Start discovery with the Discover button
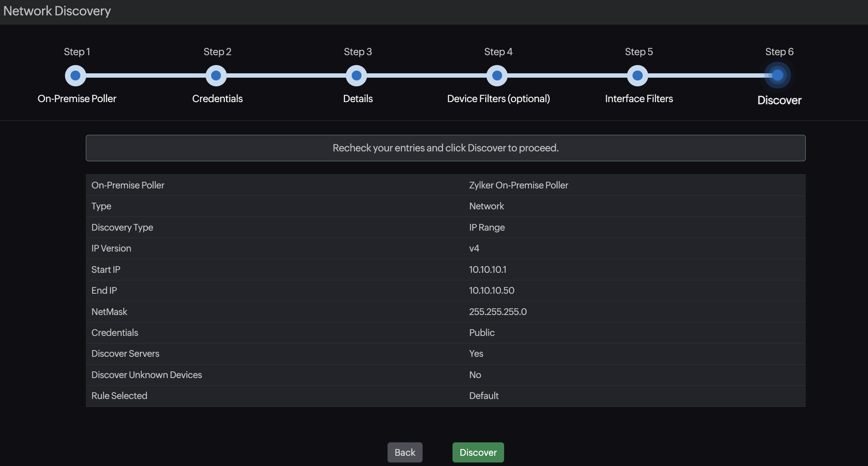868x466 pixels. coord(478,452)
